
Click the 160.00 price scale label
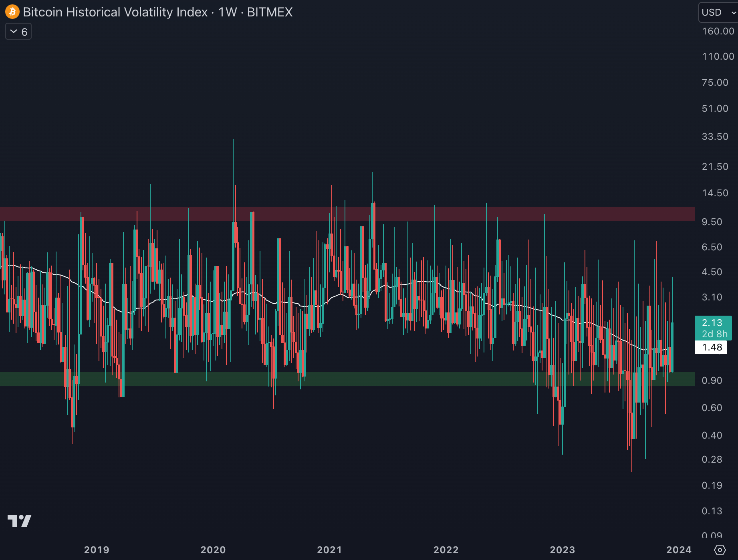coord(718,31)
